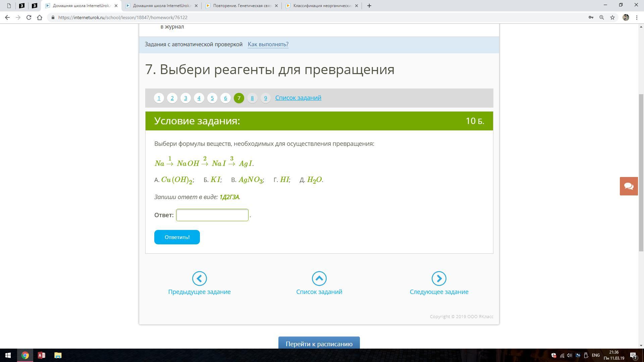Reload the page

click(29, 17)
